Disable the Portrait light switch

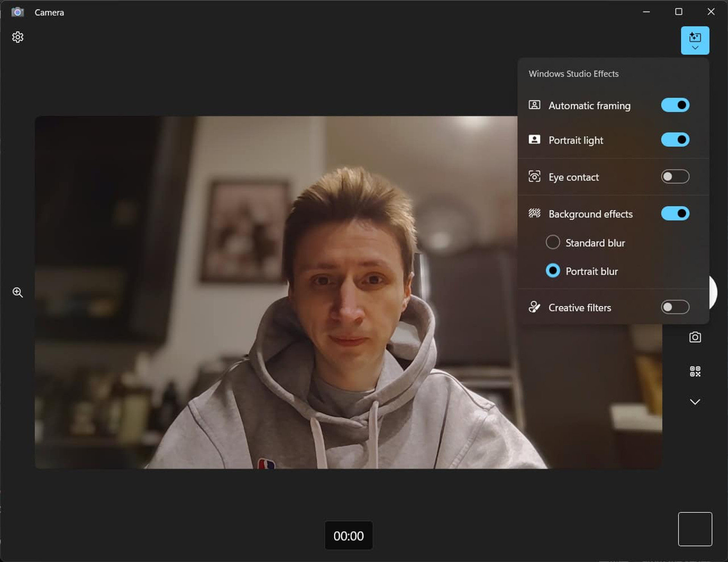pos(675,140)
